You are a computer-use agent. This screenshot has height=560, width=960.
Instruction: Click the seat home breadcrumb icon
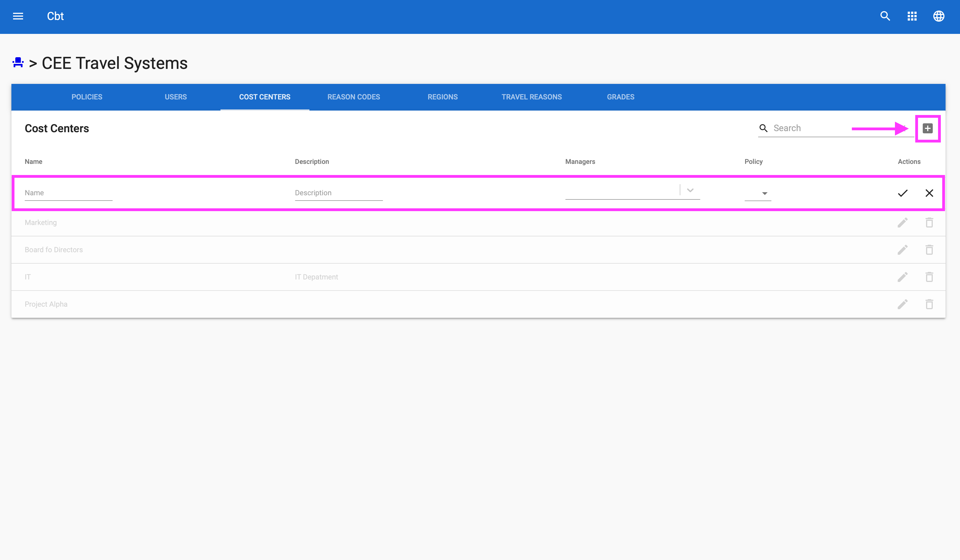coord(18,62)
